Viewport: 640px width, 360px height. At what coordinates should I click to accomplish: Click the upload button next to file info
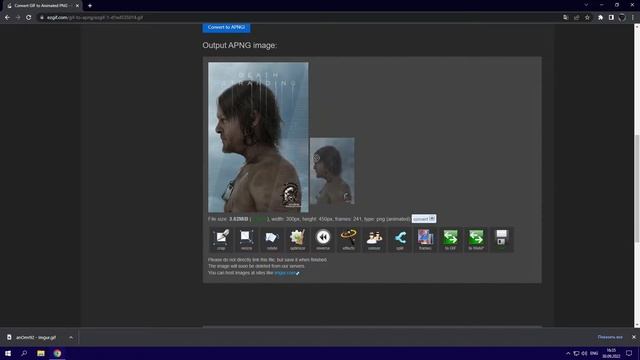[x=424, y=219]
